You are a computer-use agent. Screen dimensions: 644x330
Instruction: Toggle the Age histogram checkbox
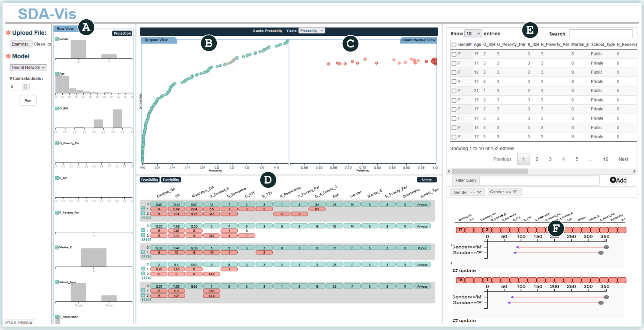[x=57, y=74]
